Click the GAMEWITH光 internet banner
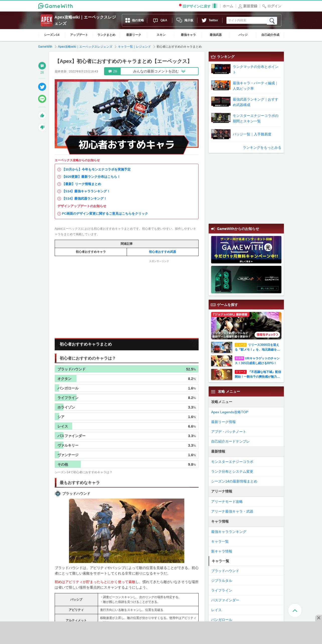The image size is (322, 644). (246, 250)
